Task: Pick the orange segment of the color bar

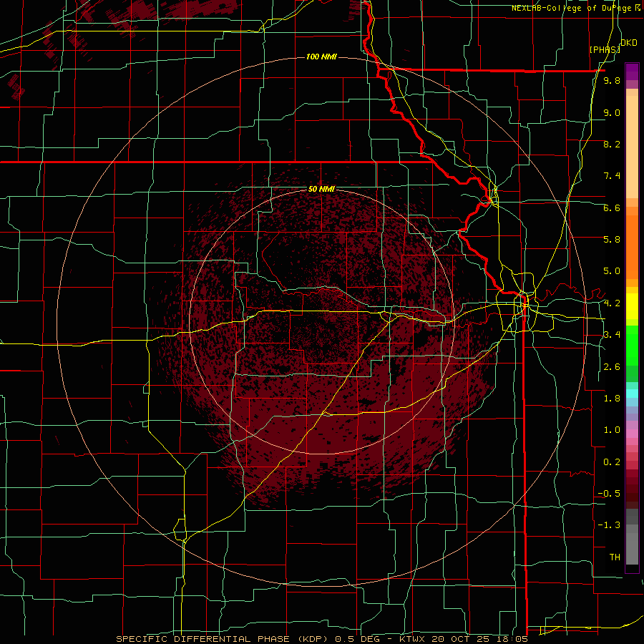Action: coord(632,246)
